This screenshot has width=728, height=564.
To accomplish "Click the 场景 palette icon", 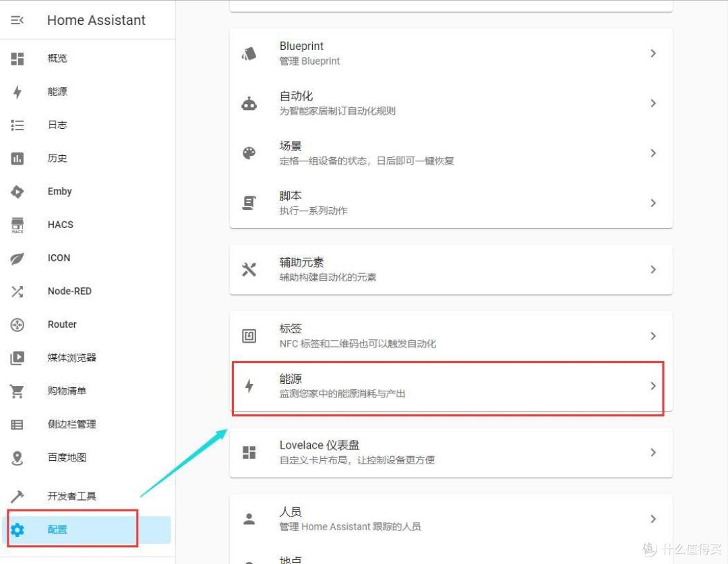I will point(249,153).
